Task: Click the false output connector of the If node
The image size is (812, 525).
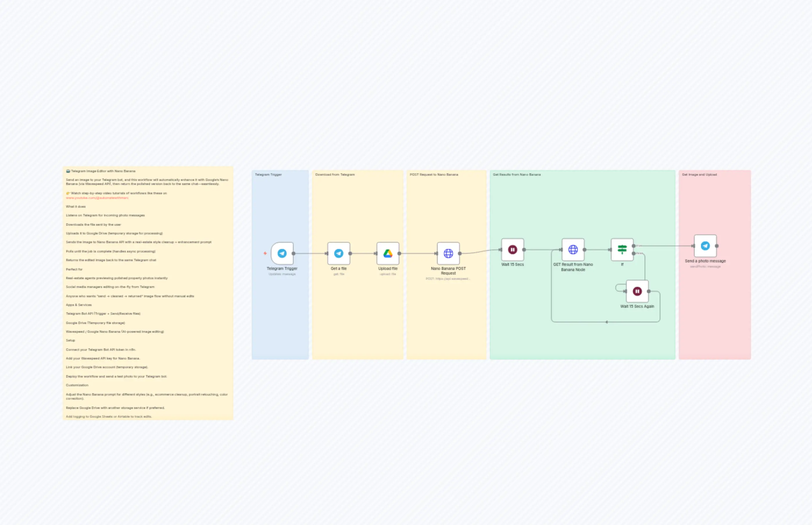Action: pyautogui.click(x=634, y=254)
